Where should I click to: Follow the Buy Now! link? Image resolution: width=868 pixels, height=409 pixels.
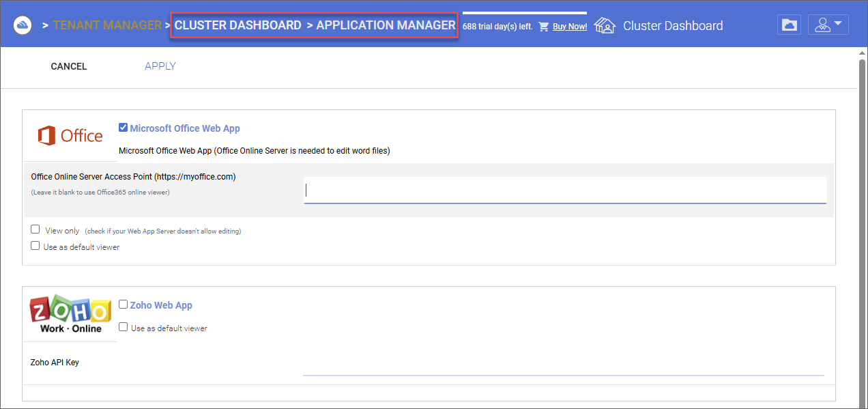(x=570, y=27)
